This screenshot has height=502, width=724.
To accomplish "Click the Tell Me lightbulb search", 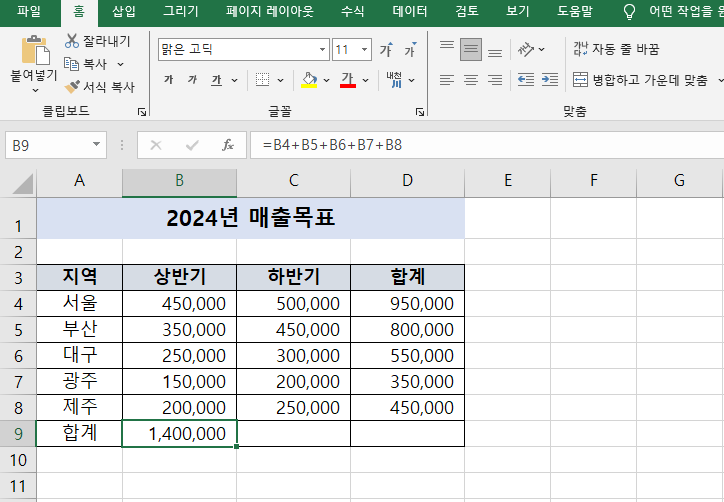I will 629,12.
